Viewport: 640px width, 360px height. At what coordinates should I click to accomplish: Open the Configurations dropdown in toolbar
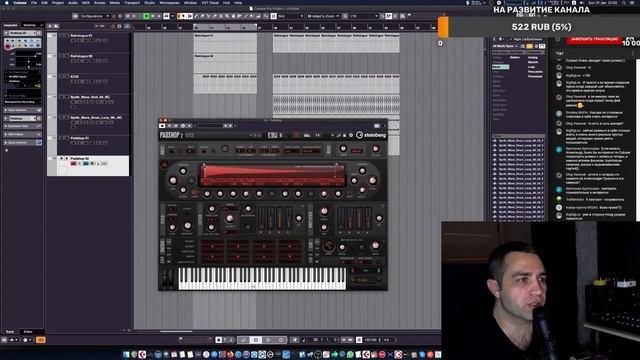(x=94, y=16)
